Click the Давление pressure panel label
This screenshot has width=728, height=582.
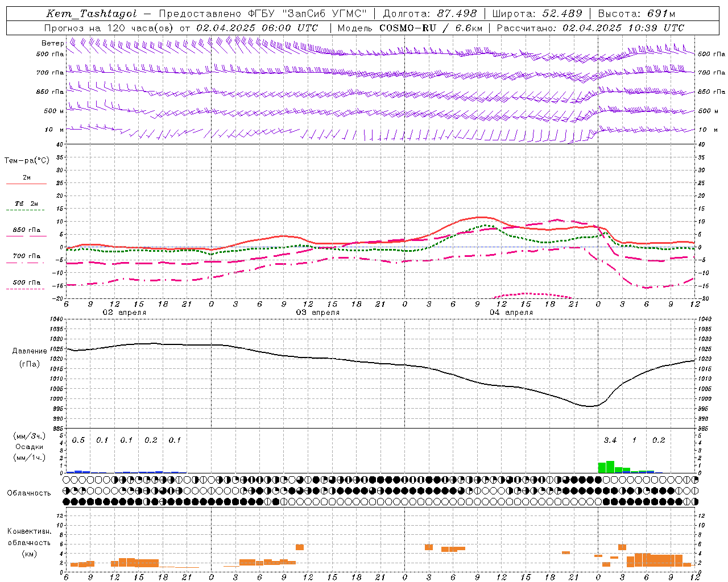tap(30, 351)
